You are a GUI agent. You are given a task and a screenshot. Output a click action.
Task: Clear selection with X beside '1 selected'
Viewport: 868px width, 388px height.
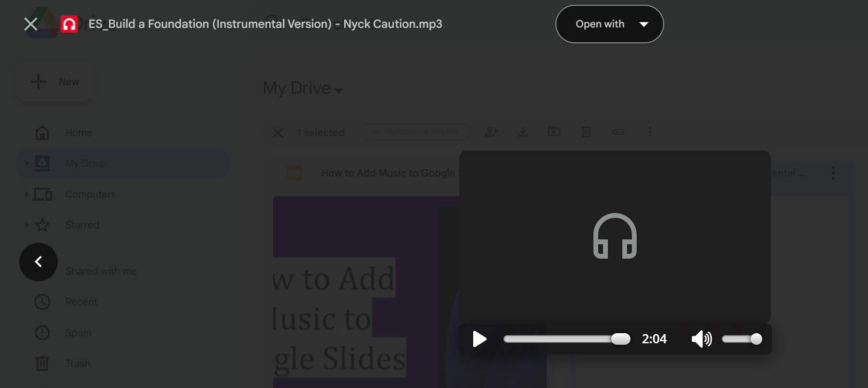coord(278,133)
